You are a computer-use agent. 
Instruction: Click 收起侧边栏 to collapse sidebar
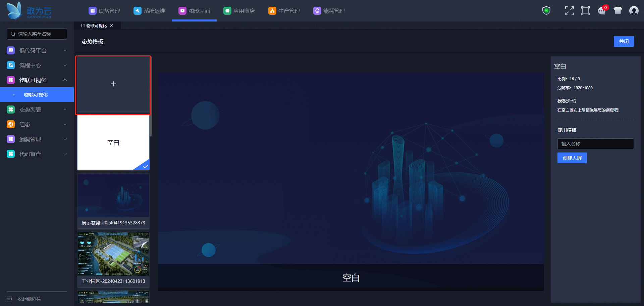(x=29, y=299)
